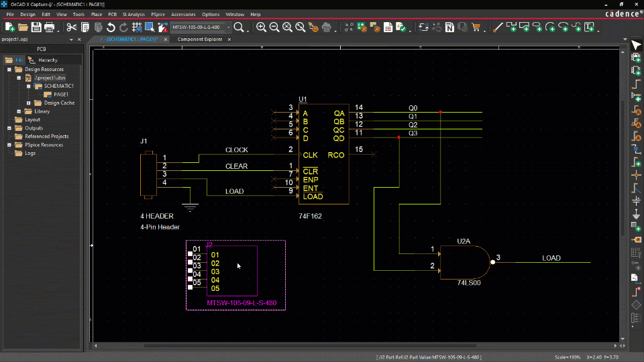The image size is (644, 362).
Task: Choose the Place Ground tool in right palette
Action: [x=636, y=215]
